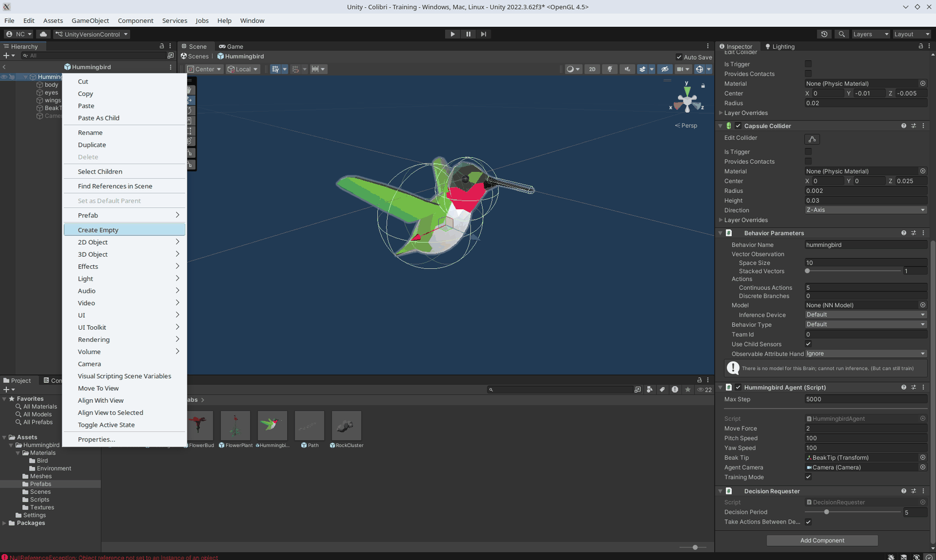Open the 3D Object submenu

(125, 254)
